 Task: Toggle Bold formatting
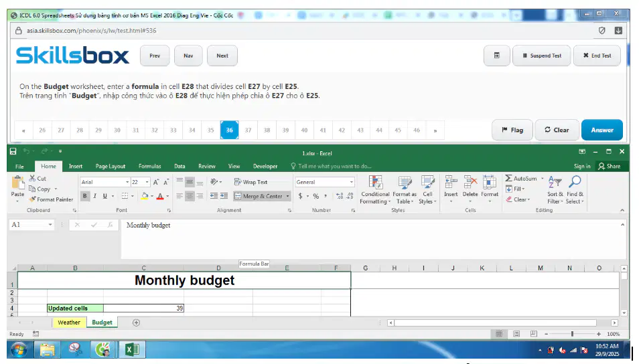(85, 196)
